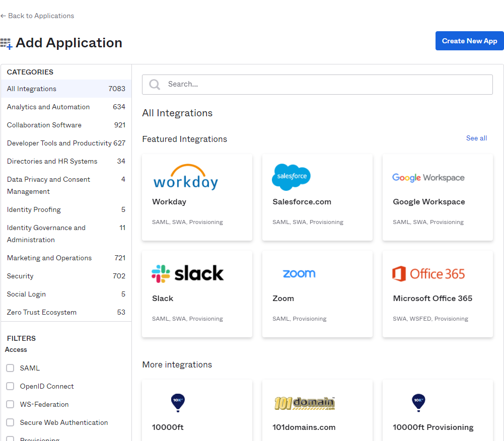Viewport: 504px width, 441px height.
Task: Select the All Integrations category
Action: [66, 89]
